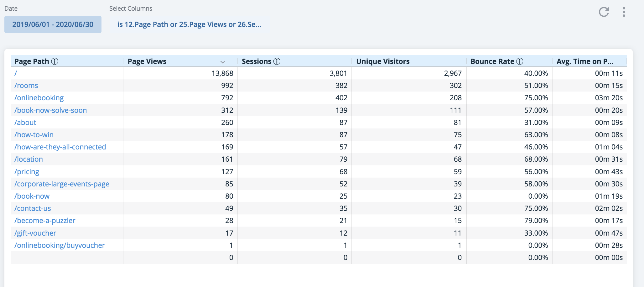This screenshot has width=644, height=287.
Task: Sort by the Avg. Time on Page header
Action: [x=585, y=61]
